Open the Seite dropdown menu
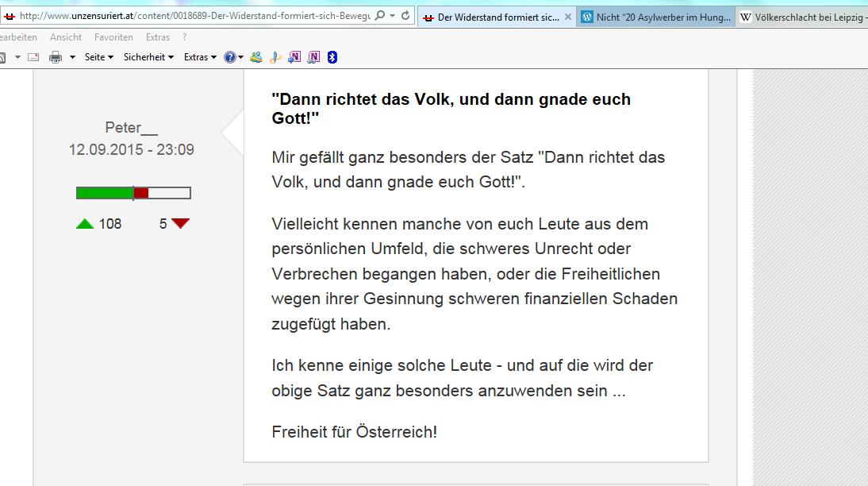868x486 pixels. coord(99,57)
